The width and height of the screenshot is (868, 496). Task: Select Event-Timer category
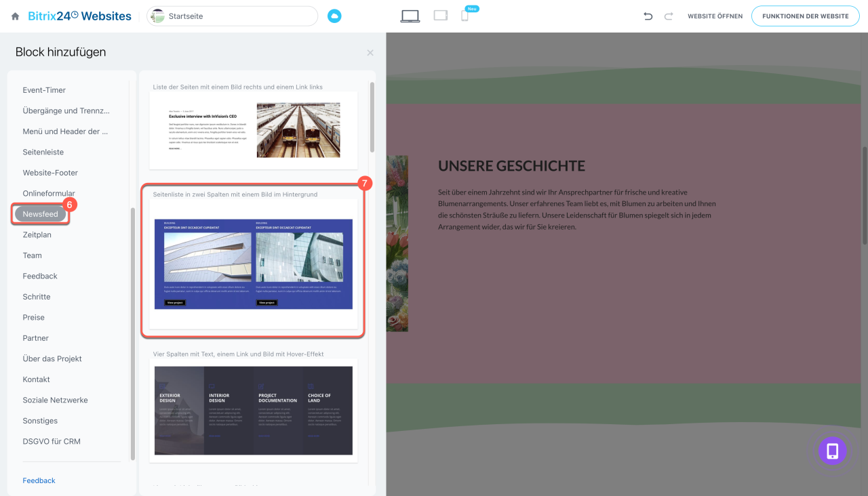tap(44, 90)
